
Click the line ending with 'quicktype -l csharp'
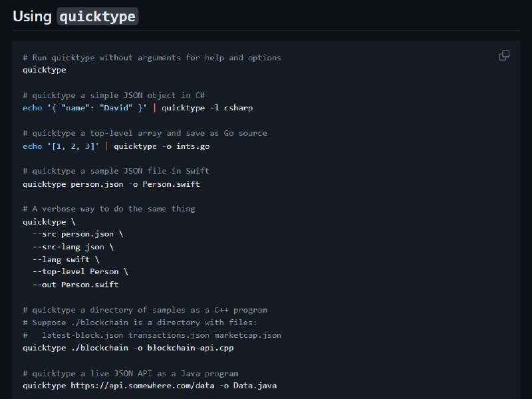point(138,108)
